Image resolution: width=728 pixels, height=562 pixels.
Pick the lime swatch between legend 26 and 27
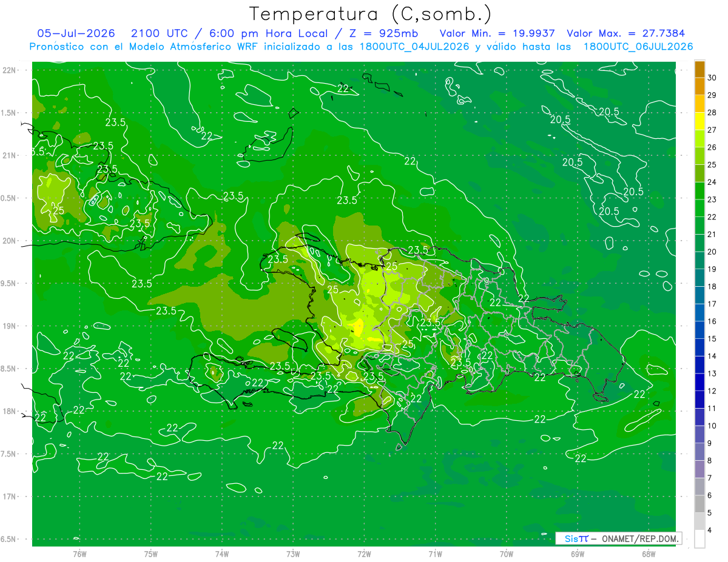699,138
